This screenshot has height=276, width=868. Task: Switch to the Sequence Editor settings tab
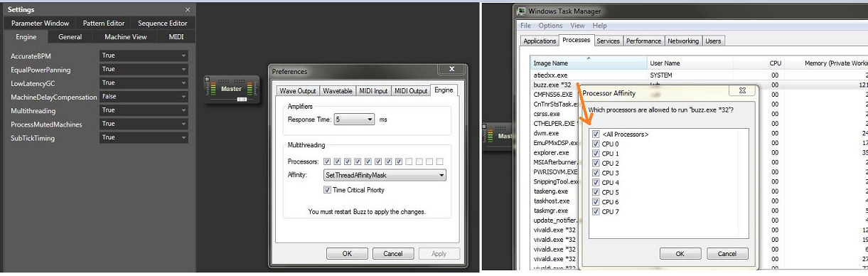point(163,23)
